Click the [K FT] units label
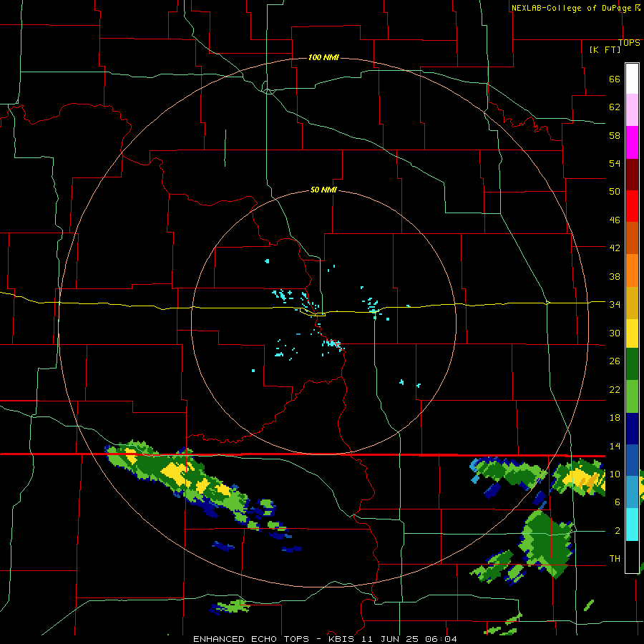 tap(605, 49)
